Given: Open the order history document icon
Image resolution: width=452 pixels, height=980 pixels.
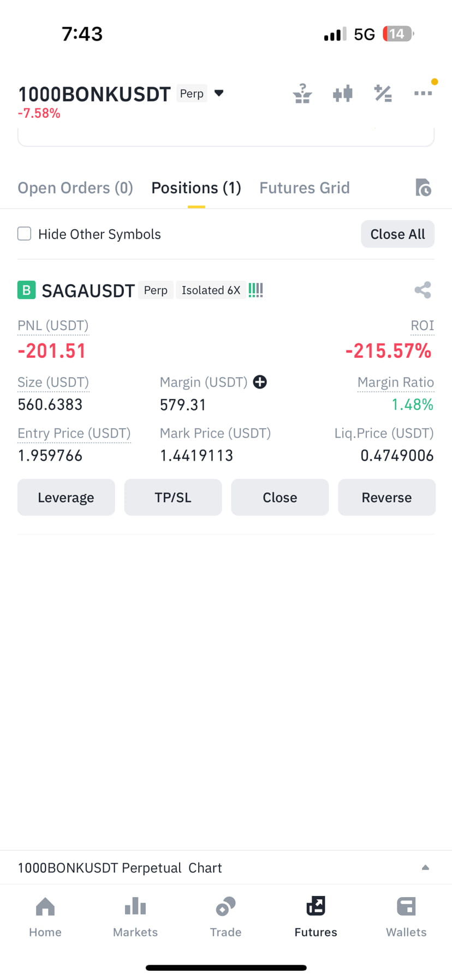Looking at the screenshot, I should point(423,187).
